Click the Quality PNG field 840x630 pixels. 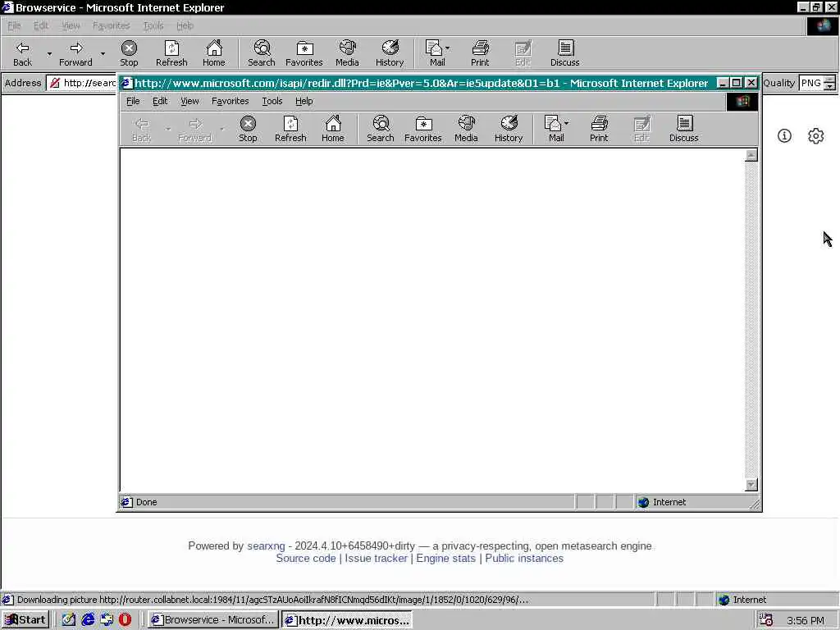810,83
